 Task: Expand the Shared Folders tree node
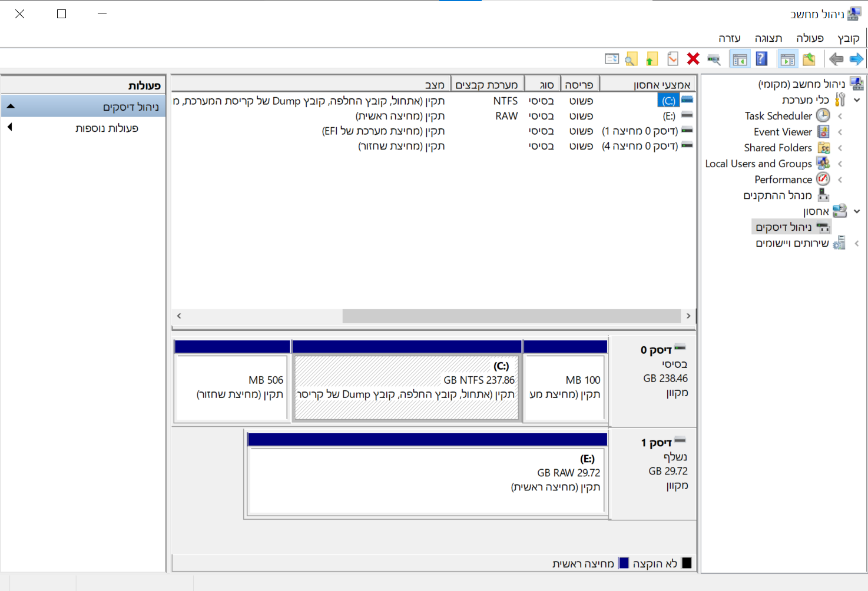[x=840, y=148]
